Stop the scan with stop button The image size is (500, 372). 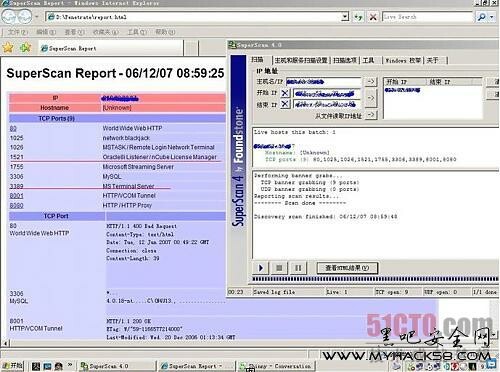(279, 268)
